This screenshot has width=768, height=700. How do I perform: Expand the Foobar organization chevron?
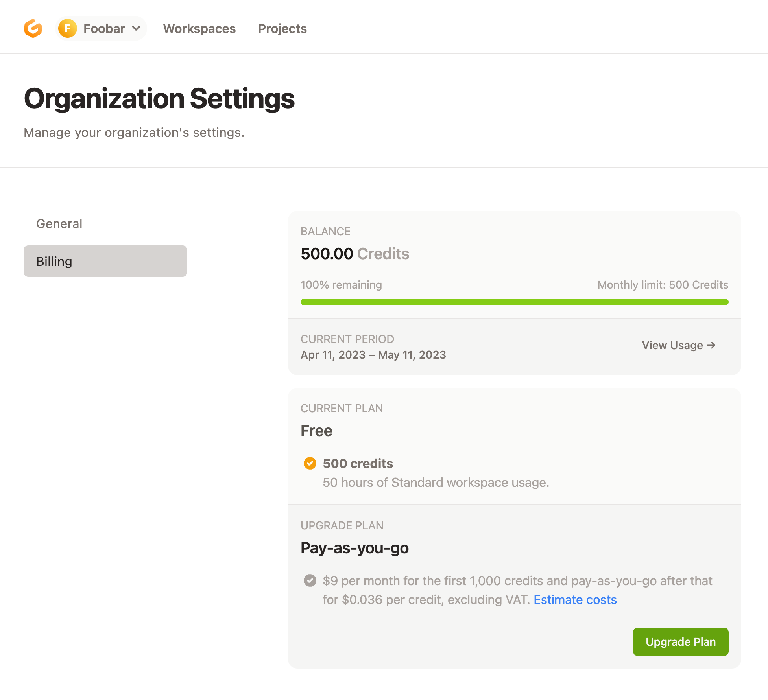point(136,28)
